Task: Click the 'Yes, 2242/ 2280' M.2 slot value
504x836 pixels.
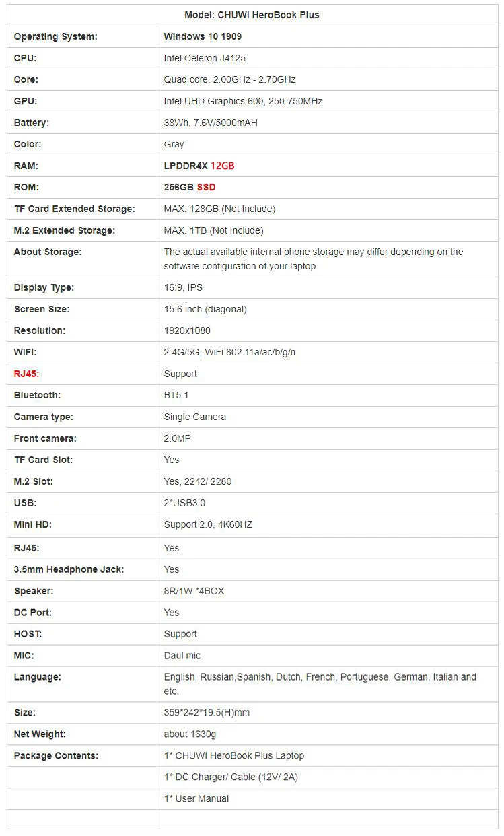Action: tap(198, 481)
